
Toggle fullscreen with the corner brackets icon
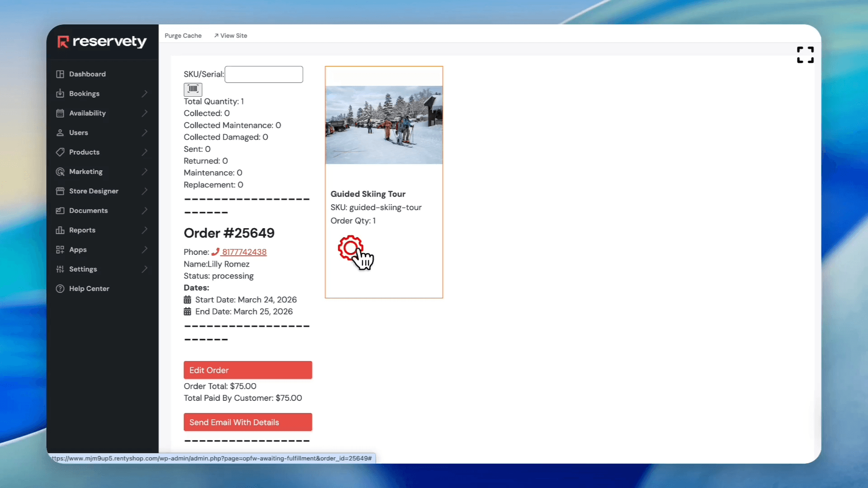[805, 55]
